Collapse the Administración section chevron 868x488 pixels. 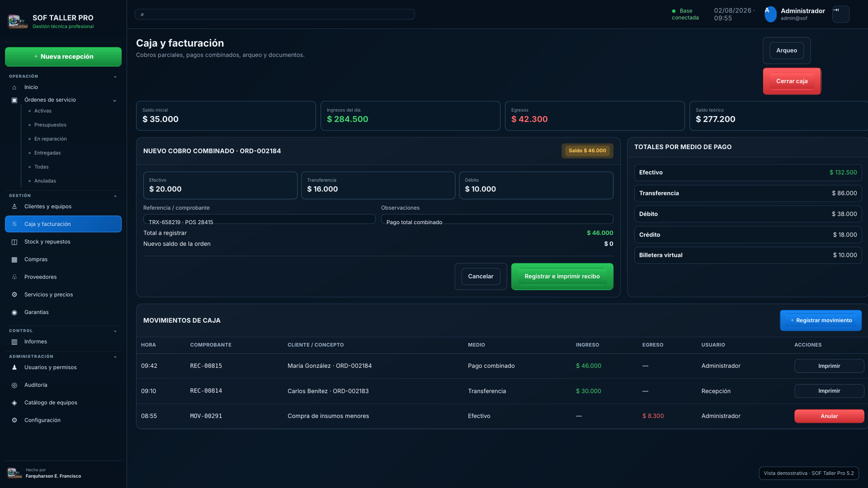115,357
